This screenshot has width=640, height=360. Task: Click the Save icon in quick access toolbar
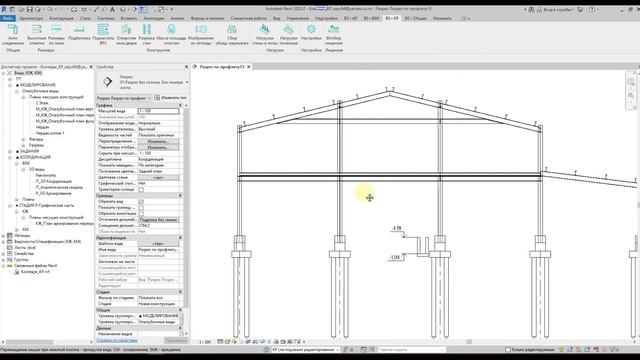click(x=29, y=9)
